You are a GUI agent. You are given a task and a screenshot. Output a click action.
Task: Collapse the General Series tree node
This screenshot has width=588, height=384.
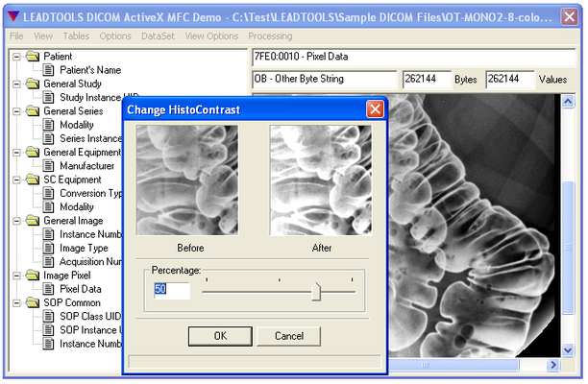[x=16, y=111]
